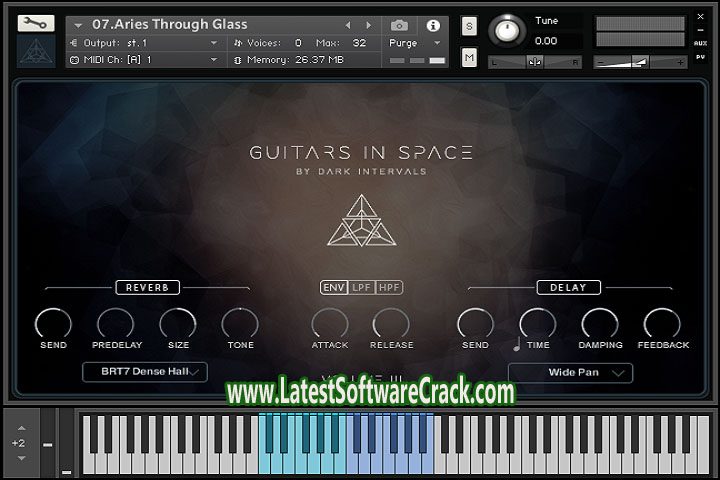
Task: Click the Voices icon
Action: point(237,43)
